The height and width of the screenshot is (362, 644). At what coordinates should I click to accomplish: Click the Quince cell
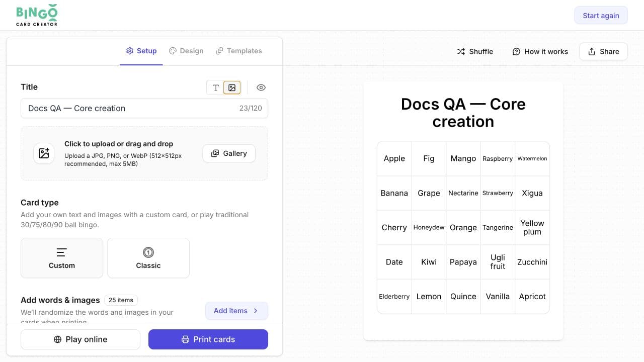pyautogui.click(x=463, y=297)
